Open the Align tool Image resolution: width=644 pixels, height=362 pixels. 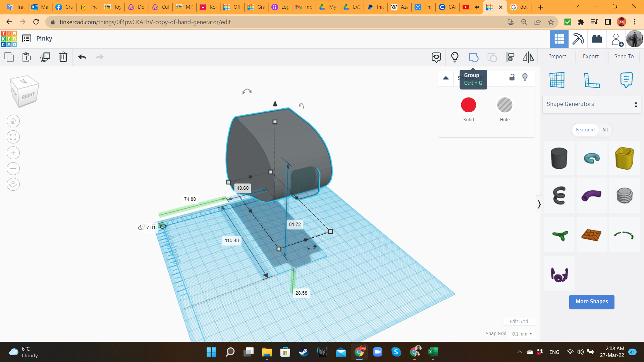(x=510, y=57)
